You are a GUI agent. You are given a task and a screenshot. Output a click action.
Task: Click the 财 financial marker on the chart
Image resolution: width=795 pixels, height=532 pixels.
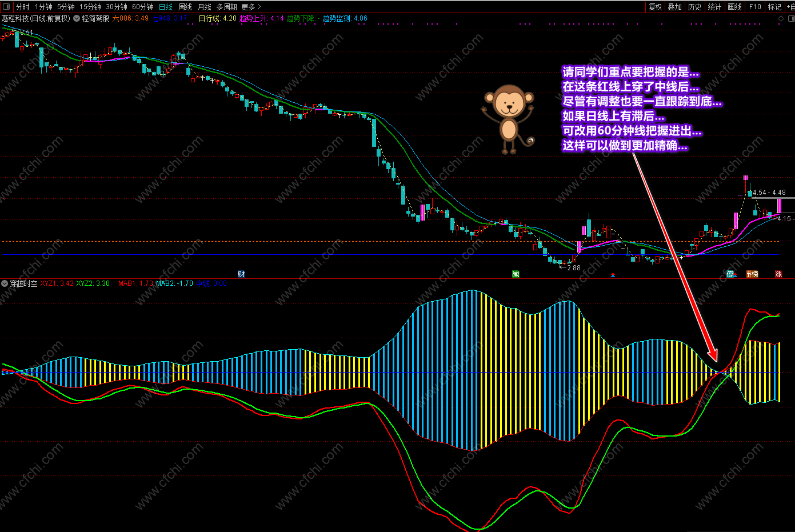tap(241, 274)
